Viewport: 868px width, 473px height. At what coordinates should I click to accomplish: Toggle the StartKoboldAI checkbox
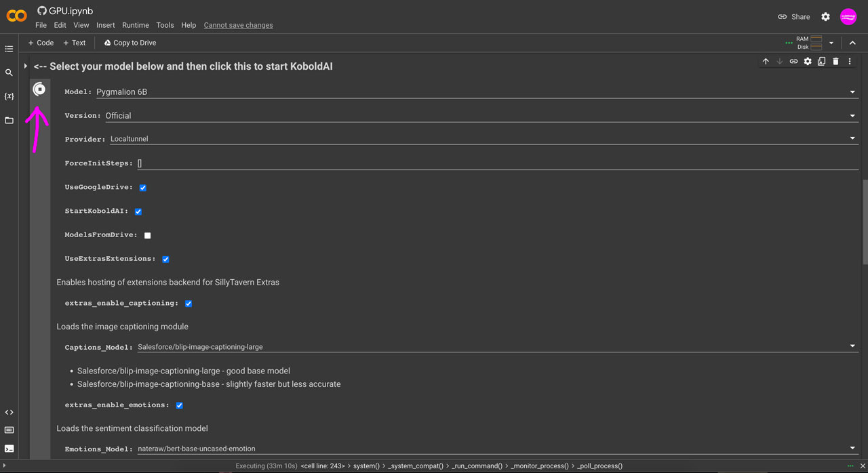pos(138,211)
